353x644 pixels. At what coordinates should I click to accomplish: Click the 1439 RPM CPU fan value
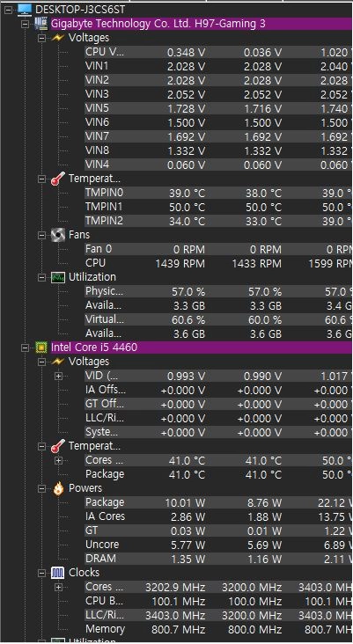point(180,264)
